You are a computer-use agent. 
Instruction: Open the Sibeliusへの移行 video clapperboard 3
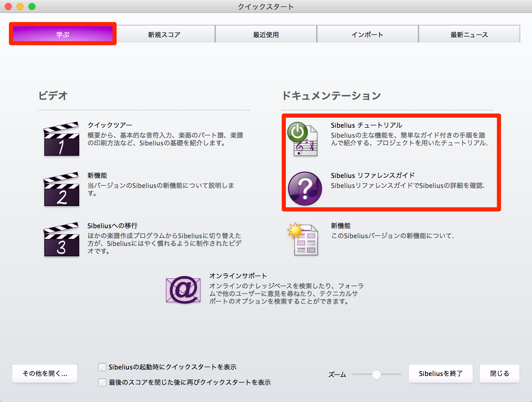[x=61, y=239]
